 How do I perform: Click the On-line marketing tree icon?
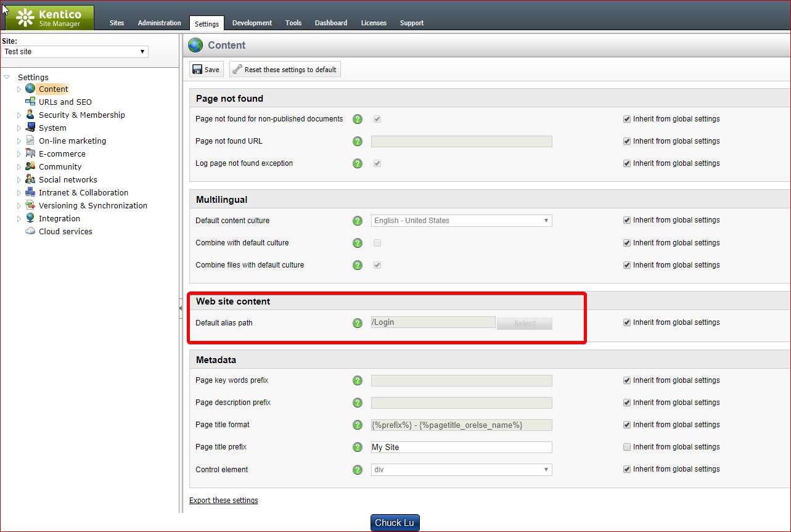30,141
